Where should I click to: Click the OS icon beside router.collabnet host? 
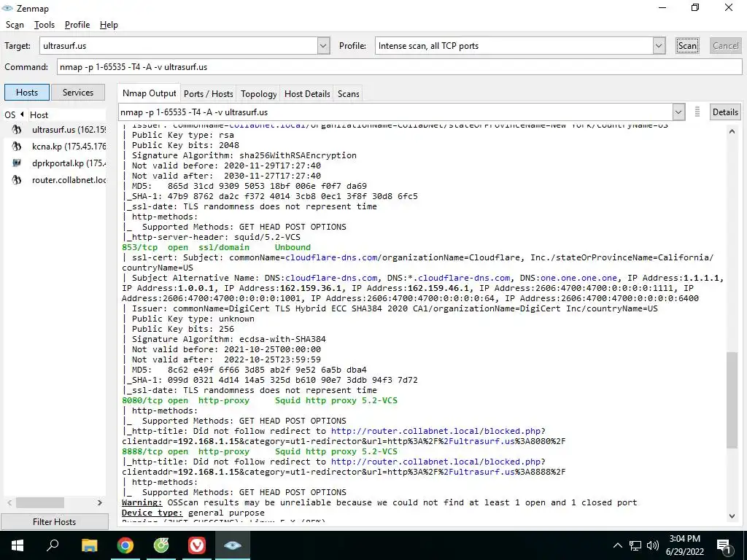[17, 180]
